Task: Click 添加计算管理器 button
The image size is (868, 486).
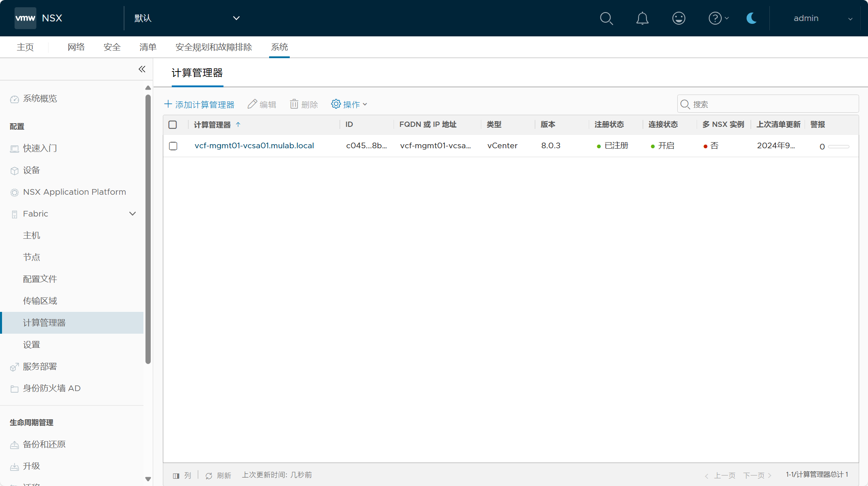Action: coord(199,104)
